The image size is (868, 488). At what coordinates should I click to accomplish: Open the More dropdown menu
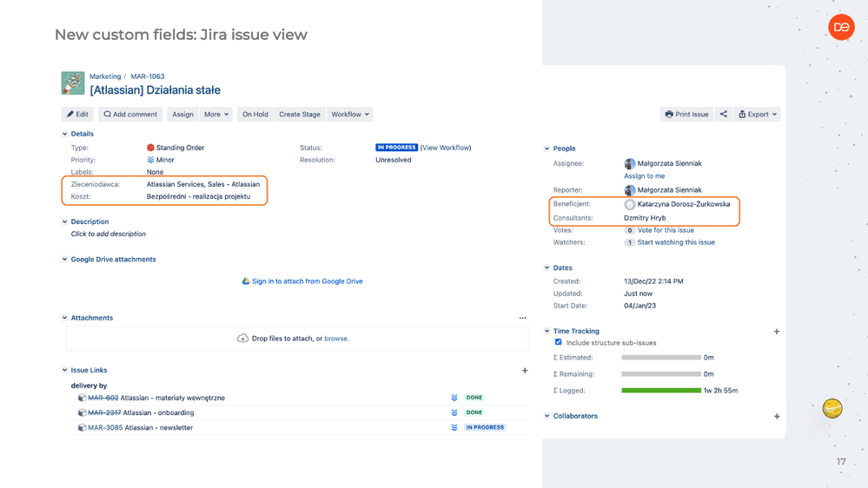tap(216, 114)
